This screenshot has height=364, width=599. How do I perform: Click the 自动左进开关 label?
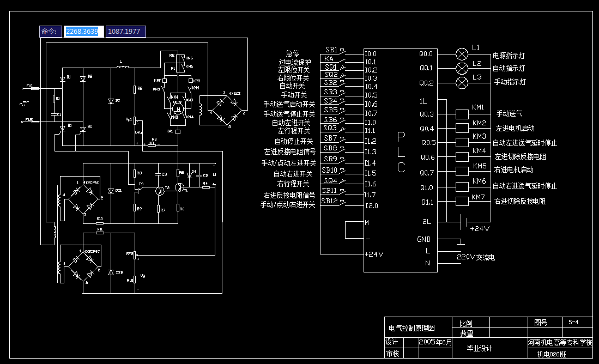[x=291, y=123]
